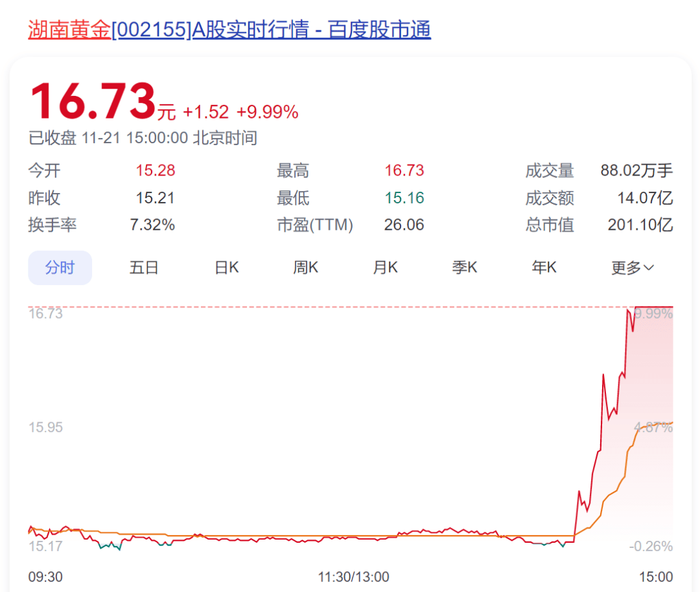Screen dimensions: 700x592
Task: Click the 换手率 value 7.32%
Action: pos(152,224)
